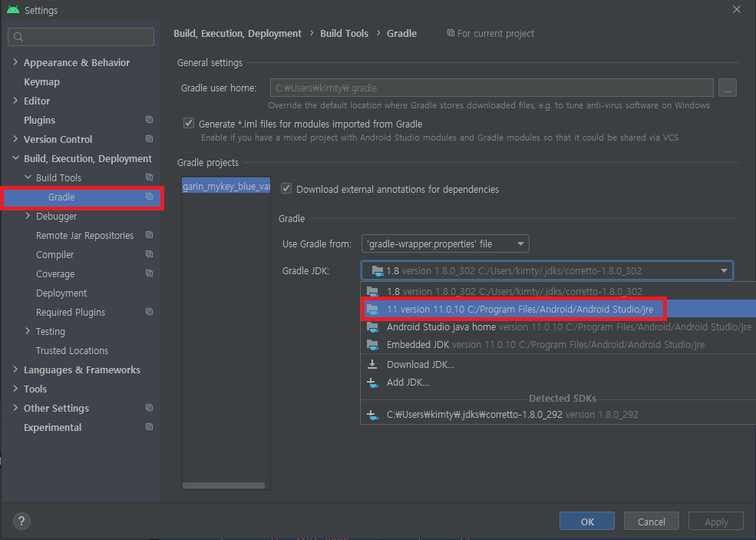Image resolution: width=756 pixels, height=540 pixels.
Task: Click the folder icon of Android Studio java home
Action: [x=372, y=327]
